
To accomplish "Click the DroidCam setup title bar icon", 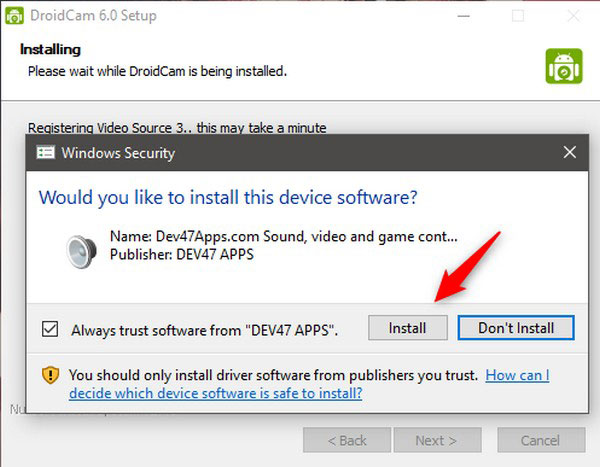I will [15, 16].
